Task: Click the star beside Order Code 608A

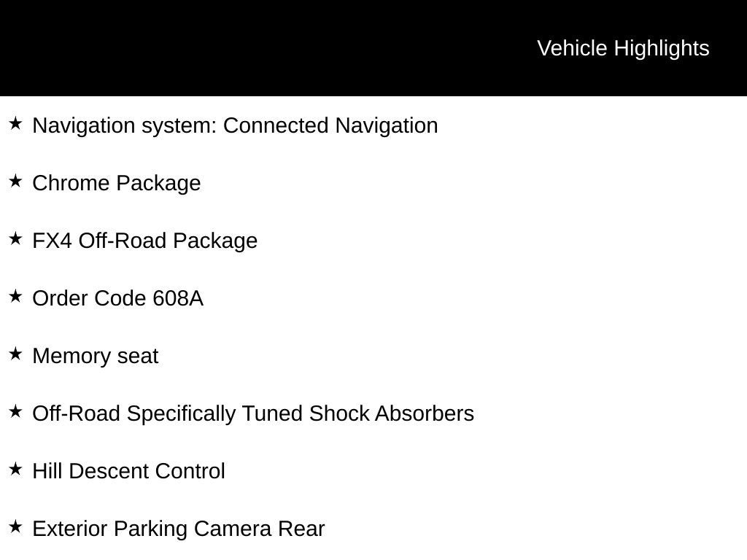Action: [x=15, y=297]
